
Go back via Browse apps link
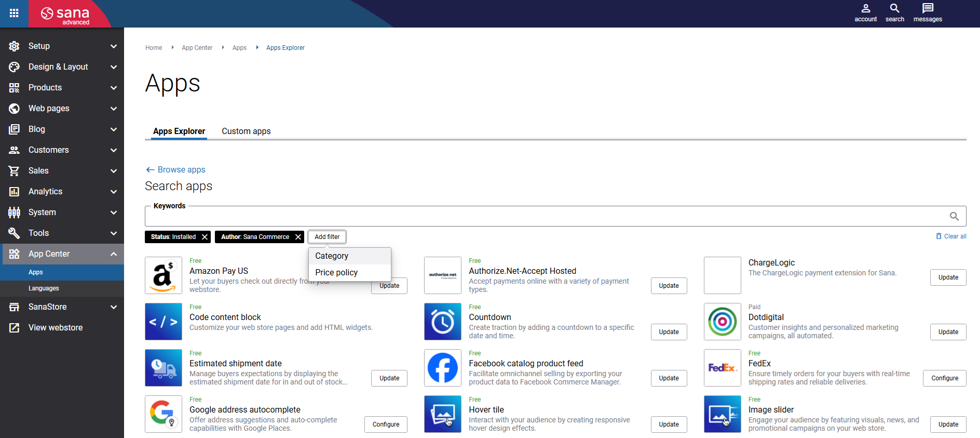pos(175,170)
